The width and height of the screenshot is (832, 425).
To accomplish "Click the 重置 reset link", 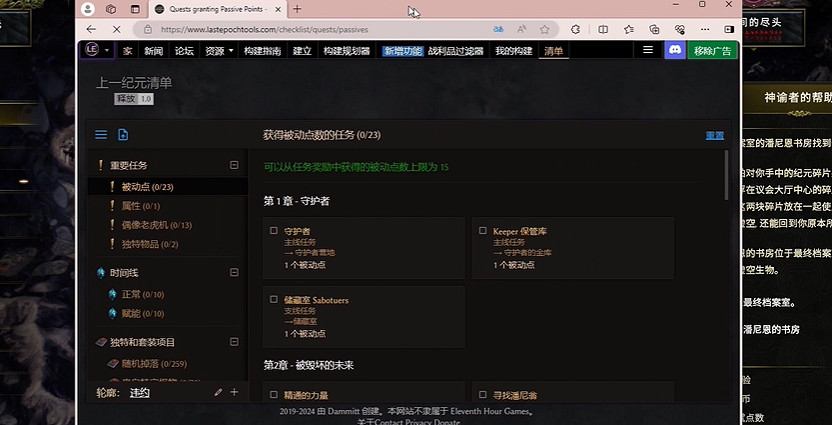I will (715, 135).
